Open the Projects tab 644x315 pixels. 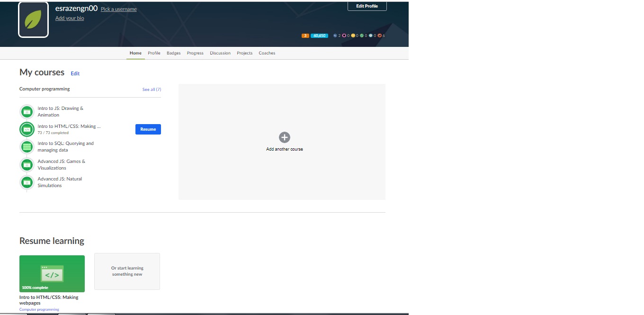(244, 53)
